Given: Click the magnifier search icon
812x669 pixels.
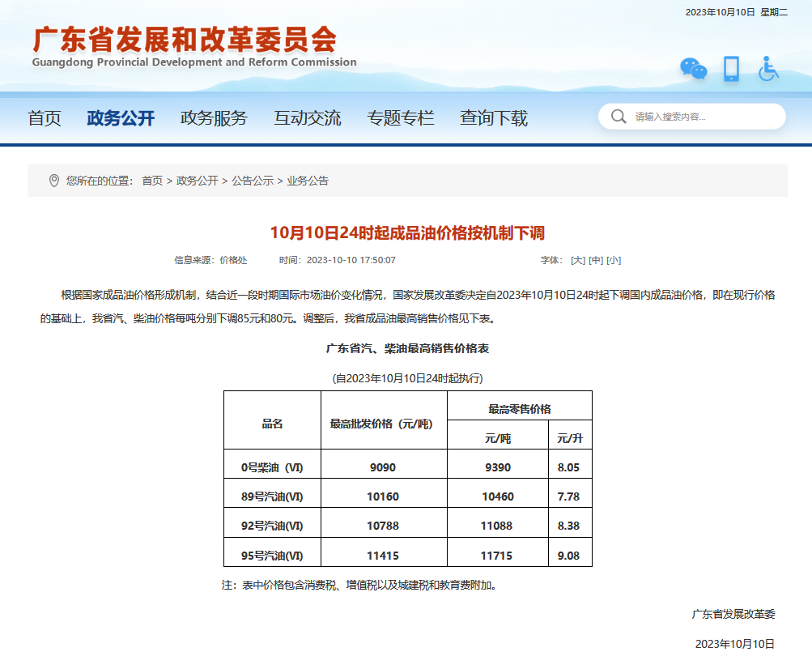Looking at the screenshot, I should point(619,116).
